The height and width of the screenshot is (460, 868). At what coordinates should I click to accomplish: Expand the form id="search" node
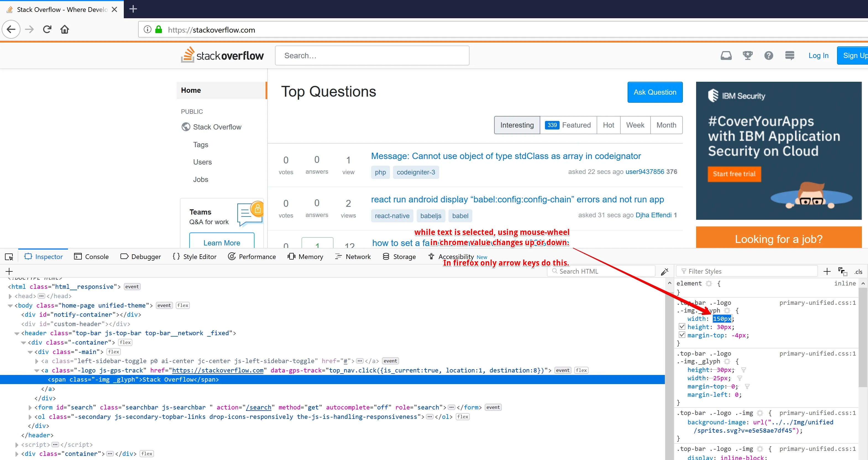tap(30, 408)
